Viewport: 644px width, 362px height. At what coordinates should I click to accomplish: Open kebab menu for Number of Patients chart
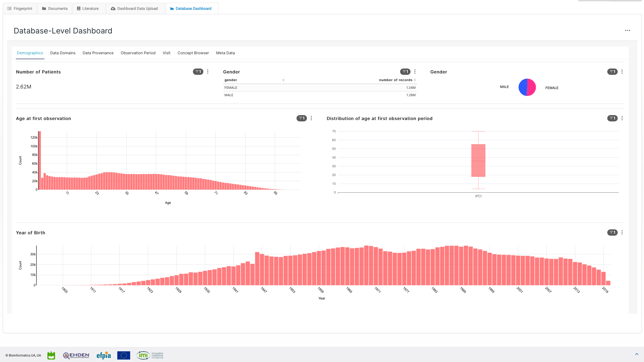point(208,72)
